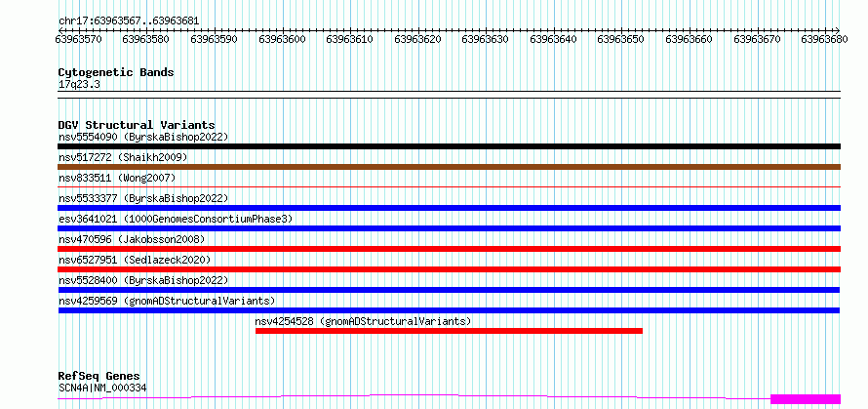Viewport: 868px width, 409px height.
Task: Click the thin red nsv833511 variant line
Action: click(449, 187)
